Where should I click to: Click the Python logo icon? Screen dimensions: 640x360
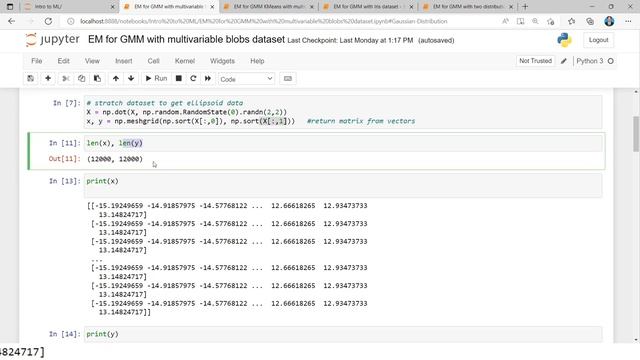click(x=564, y=40)
